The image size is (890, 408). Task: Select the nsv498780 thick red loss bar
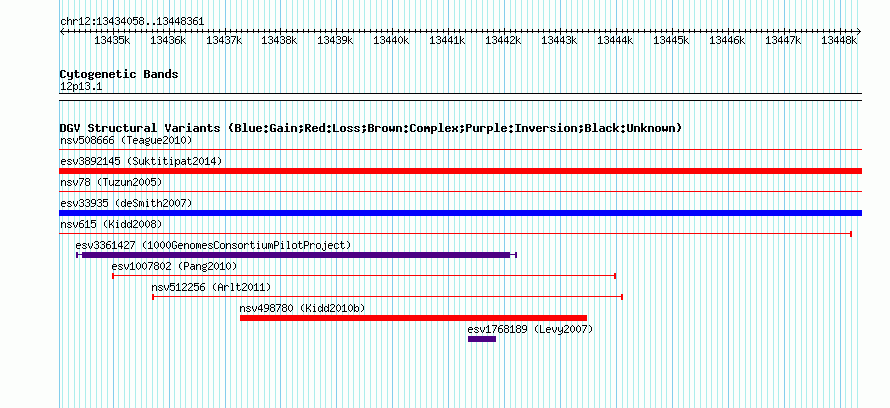click(413, 318)
